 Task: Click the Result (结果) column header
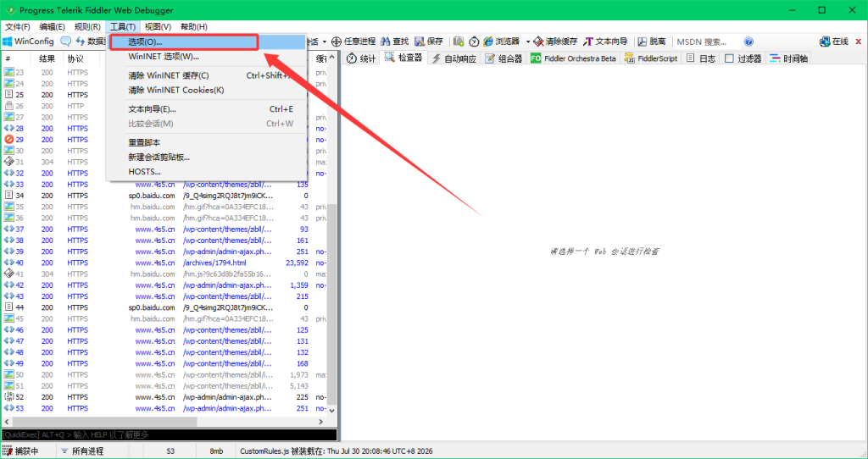pos(47,58)
